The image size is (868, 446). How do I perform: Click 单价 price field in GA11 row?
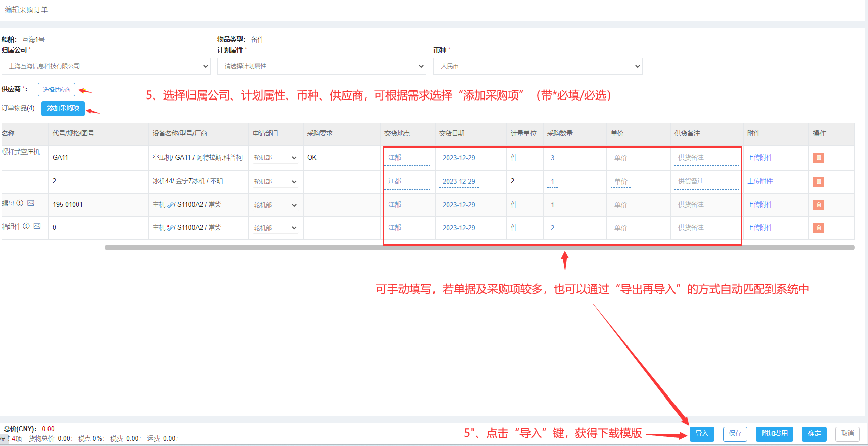click(620, 158)
